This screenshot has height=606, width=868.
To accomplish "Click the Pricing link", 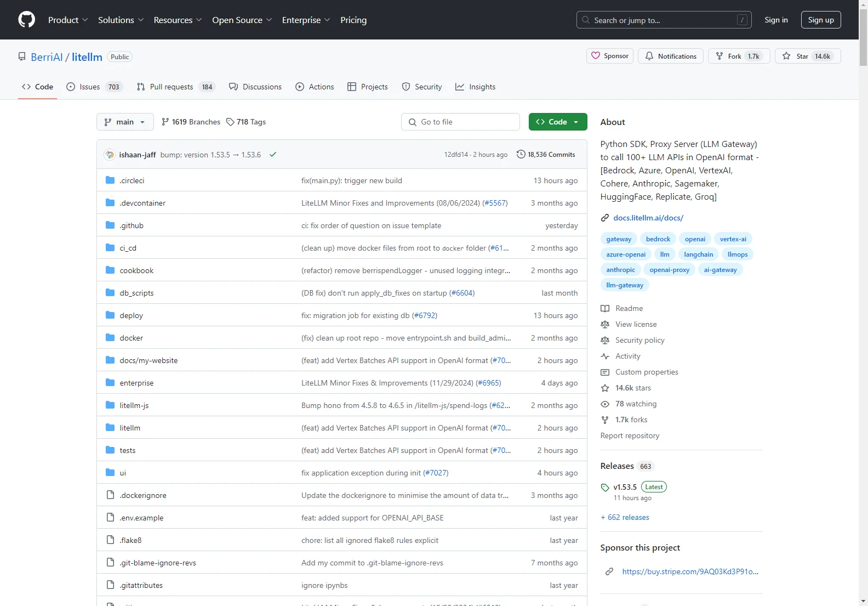I will (x=353, y=20).
